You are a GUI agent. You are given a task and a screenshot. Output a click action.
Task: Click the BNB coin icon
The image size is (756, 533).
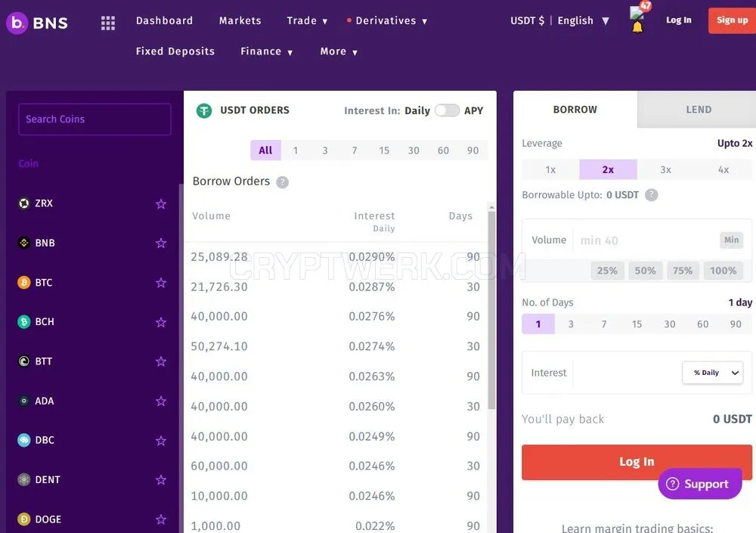(x=23, y=243)
